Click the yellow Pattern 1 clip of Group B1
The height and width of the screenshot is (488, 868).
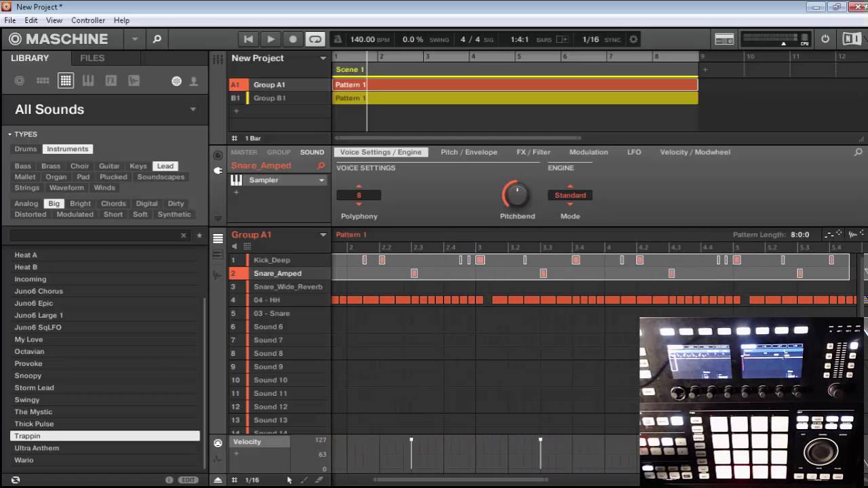coord(515,98)
